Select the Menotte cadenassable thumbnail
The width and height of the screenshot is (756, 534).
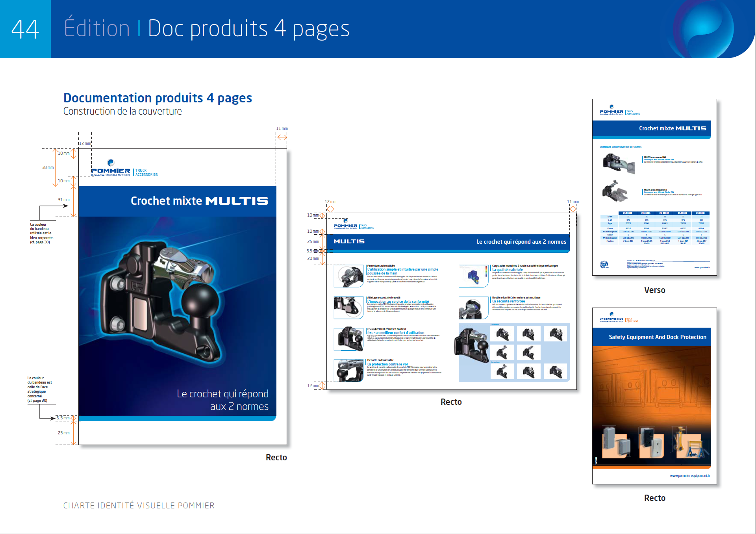(x=348, y=370)
